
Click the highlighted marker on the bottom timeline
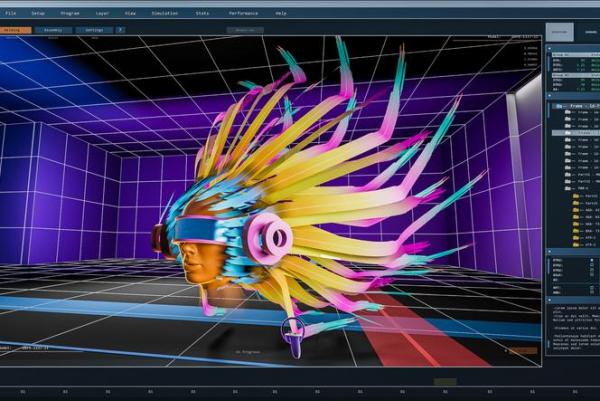pos(445,382)
